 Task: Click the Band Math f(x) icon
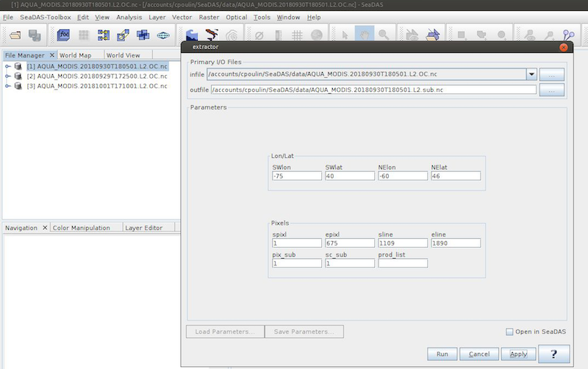click(x=64, y=35)
